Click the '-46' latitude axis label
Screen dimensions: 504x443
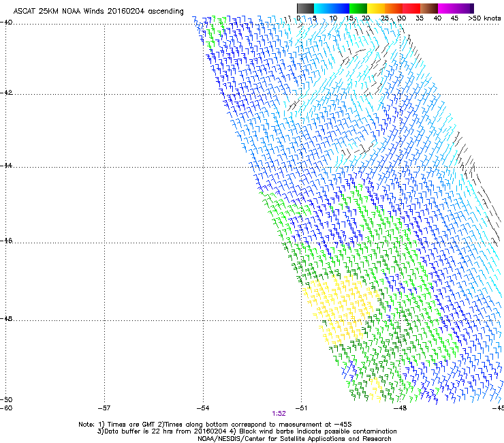pyautogui.click(x=6, y=241)
